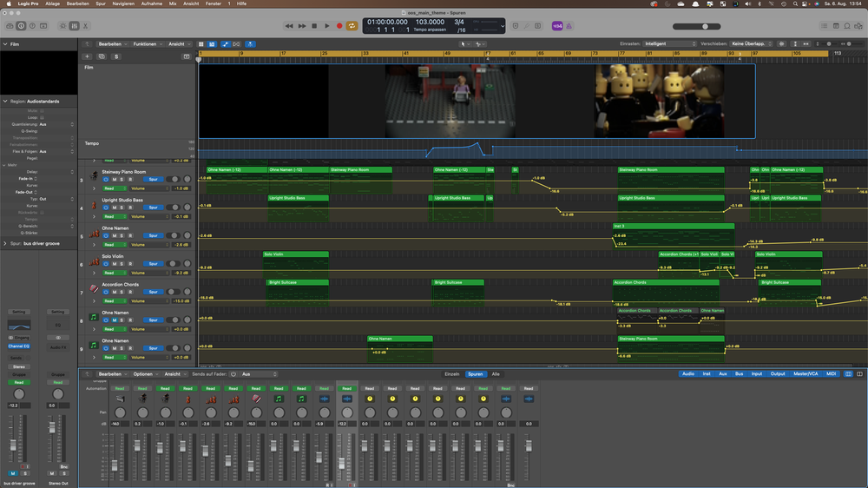Viewport: 868px width, 488px height.
Task: Toggle the Inspector info button
Action: pyautogui.click(x=21, y=26)
